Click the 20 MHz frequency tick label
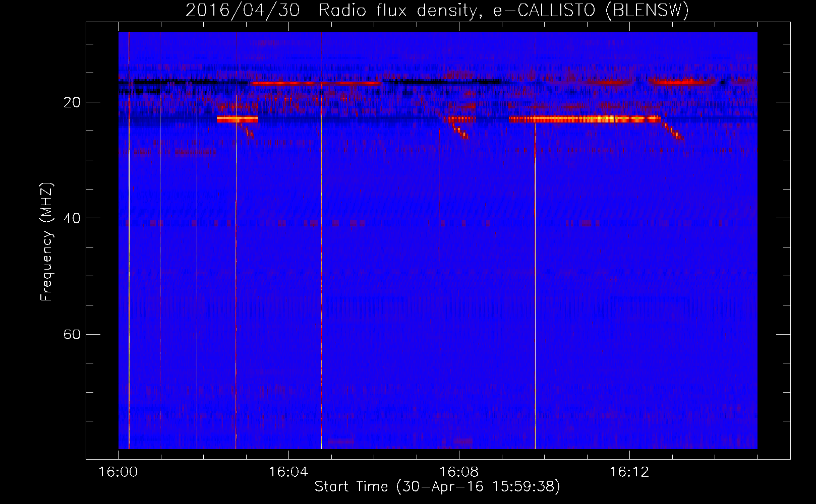 tap(72, 102)
